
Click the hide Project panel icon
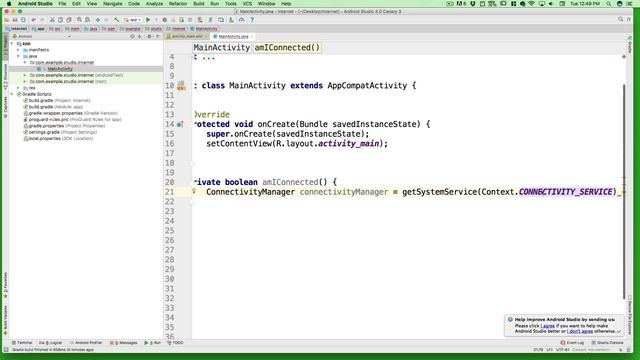[158, 36]
